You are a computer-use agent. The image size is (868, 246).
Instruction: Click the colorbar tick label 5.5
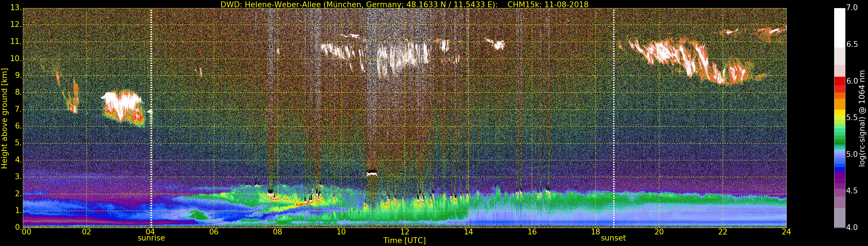(x=852, y=118)
